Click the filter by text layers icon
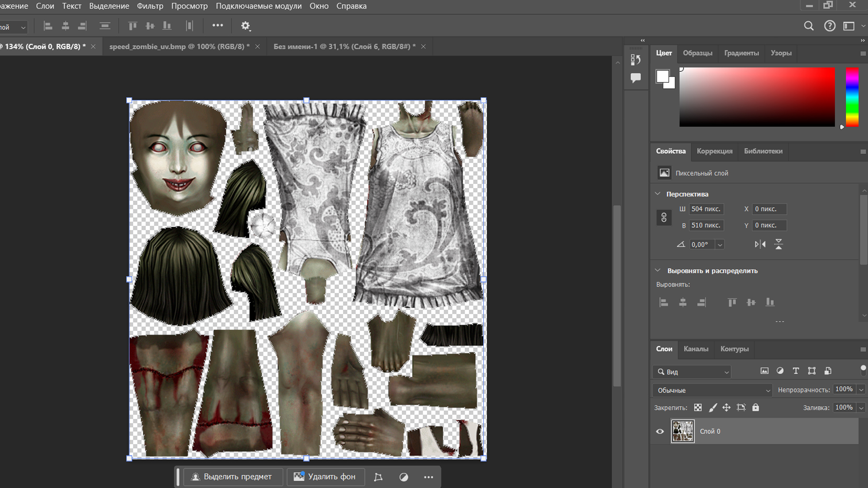 coord(796,371)
